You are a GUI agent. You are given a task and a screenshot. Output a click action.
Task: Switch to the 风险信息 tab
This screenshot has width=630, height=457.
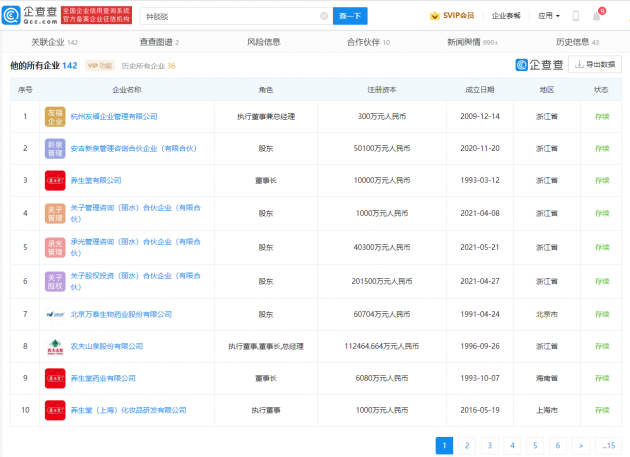263,42
